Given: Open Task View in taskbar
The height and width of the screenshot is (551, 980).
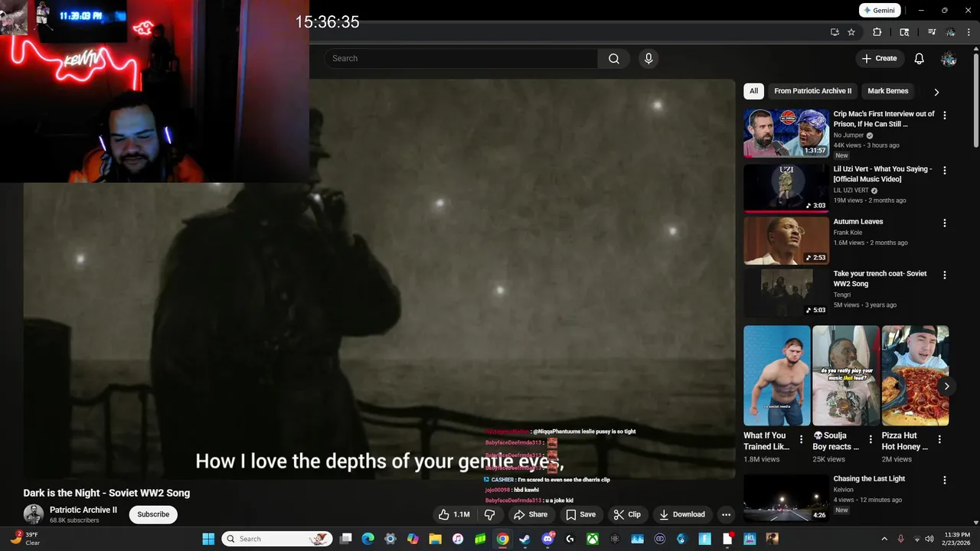Looking at the screenshot, I should (346, 539).
